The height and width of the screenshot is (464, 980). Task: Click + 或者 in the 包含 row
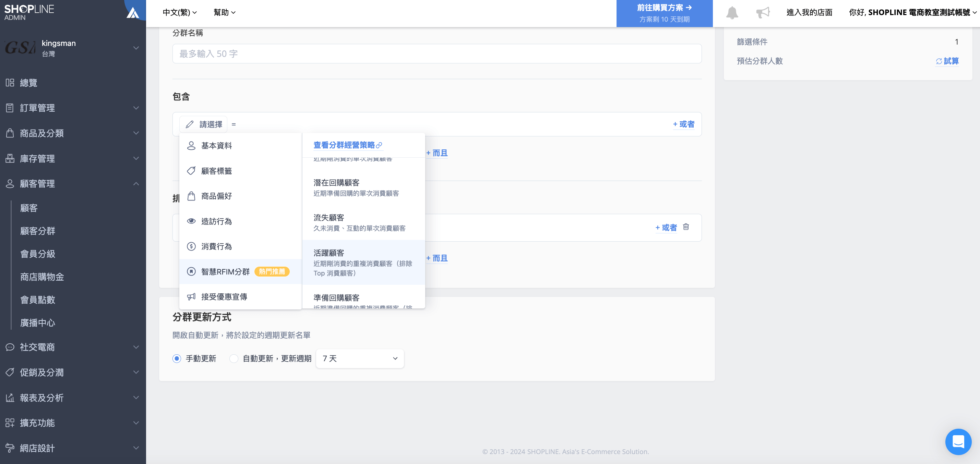[684, 124]
